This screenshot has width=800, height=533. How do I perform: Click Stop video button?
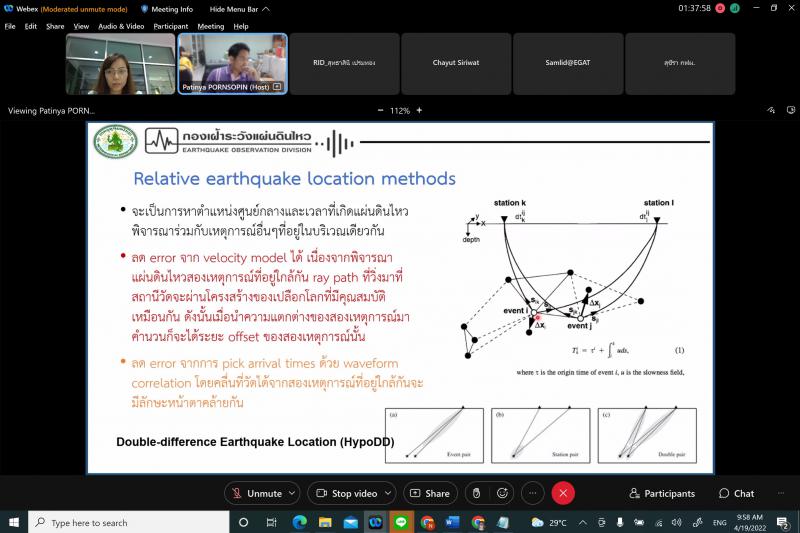tap(348, 493)
